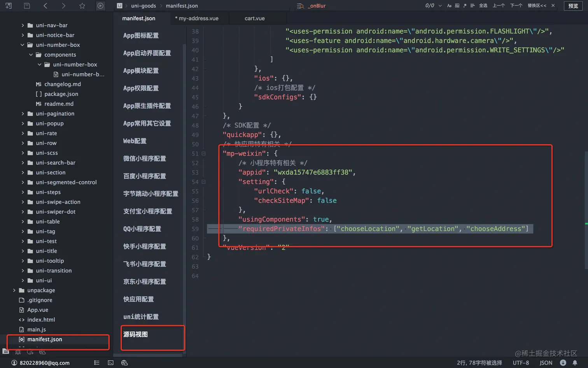Image resolution: width=588 pixels, height=368 pixels.
Task: Click the star bookmark icon in the toolbar
Action: coord(82,6)
